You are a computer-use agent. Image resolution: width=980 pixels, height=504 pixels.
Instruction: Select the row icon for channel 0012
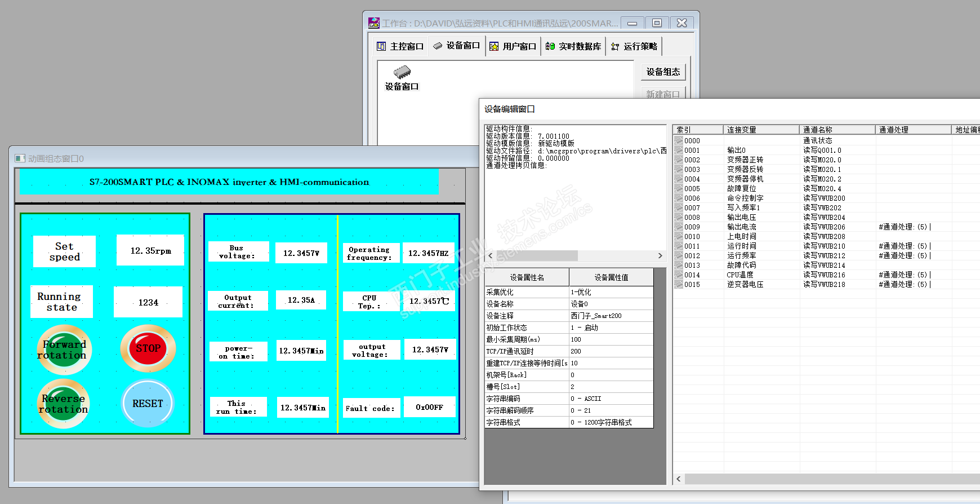point(679,256)
